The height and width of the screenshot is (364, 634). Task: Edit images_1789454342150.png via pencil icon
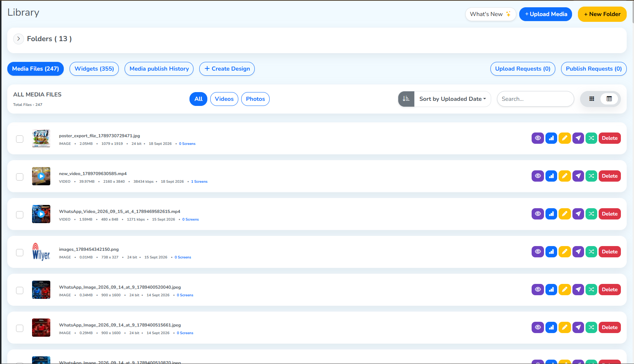pyautogui.click(x=564, y=252)
